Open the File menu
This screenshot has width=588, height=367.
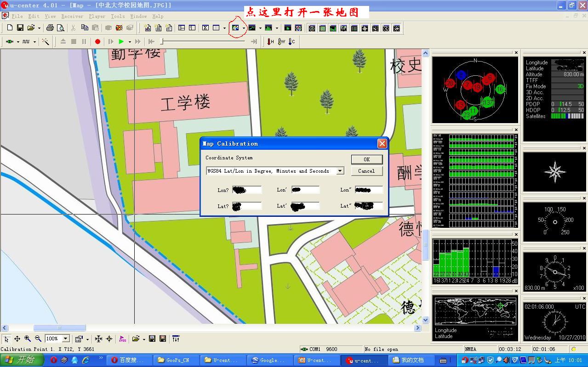(x=17, y=16)
